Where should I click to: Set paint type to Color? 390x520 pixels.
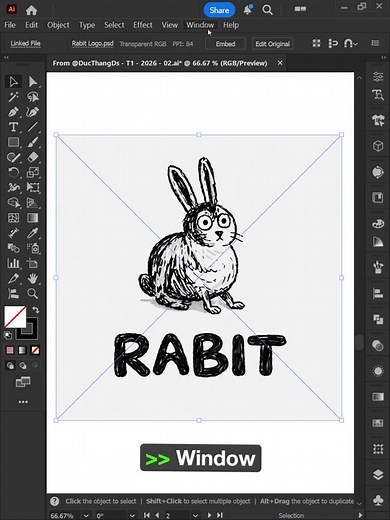pyautogui.click(x=10, y=350)
